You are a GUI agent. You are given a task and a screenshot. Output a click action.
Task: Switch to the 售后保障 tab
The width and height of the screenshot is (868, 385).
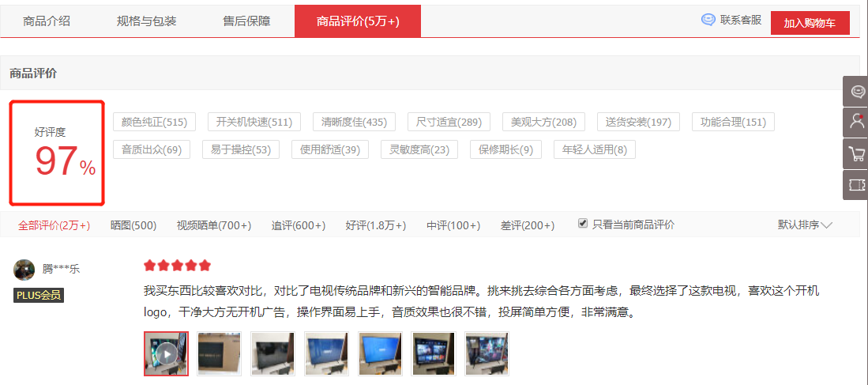(246, 21)
